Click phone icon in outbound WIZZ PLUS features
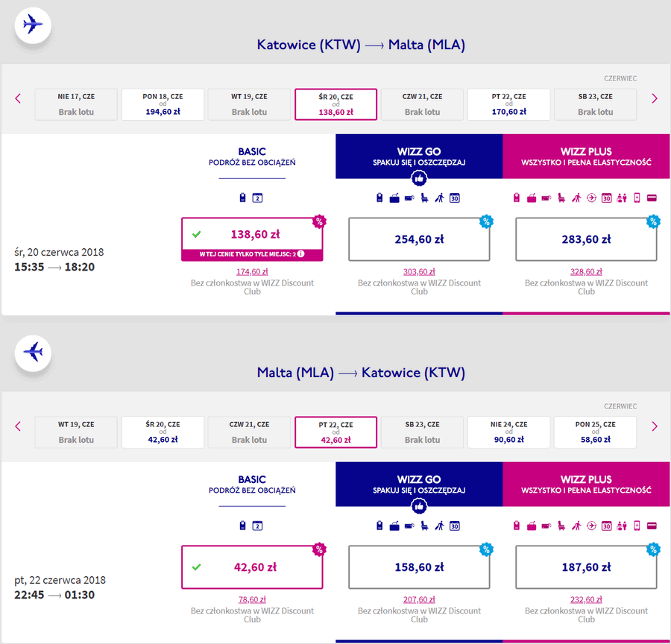Image resolution: width=671 pixels, height=644 pixels. [637, 198]
